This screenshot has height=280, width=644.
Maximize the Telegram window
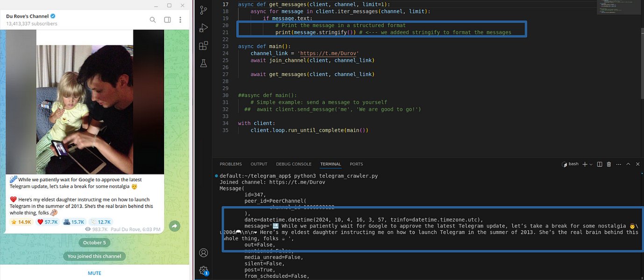click(x=169, y=6)
